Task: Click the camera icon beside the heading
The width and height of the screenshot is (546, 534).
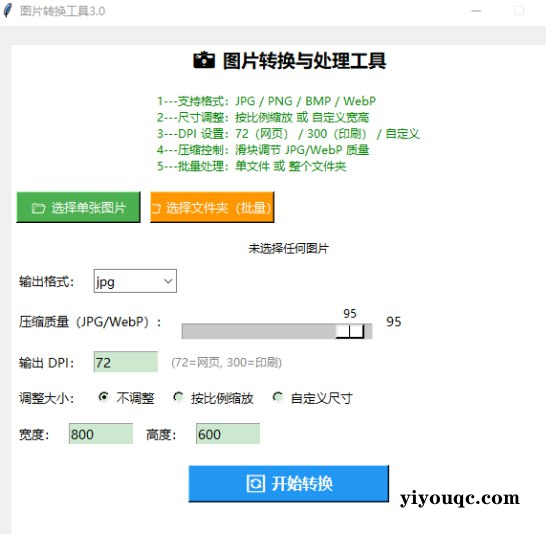Action: [x=204, y=61]
